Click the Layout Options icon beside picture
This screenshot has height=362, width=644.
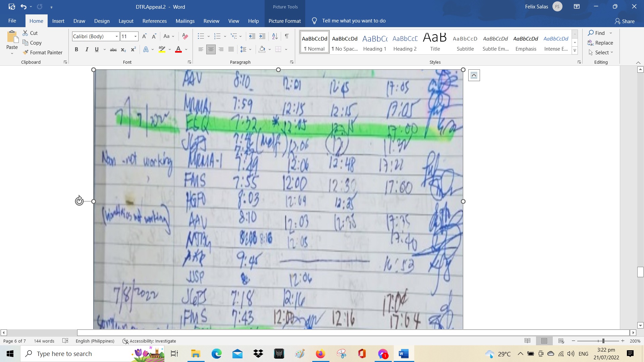pyautogui.click(x=474, y=75)
